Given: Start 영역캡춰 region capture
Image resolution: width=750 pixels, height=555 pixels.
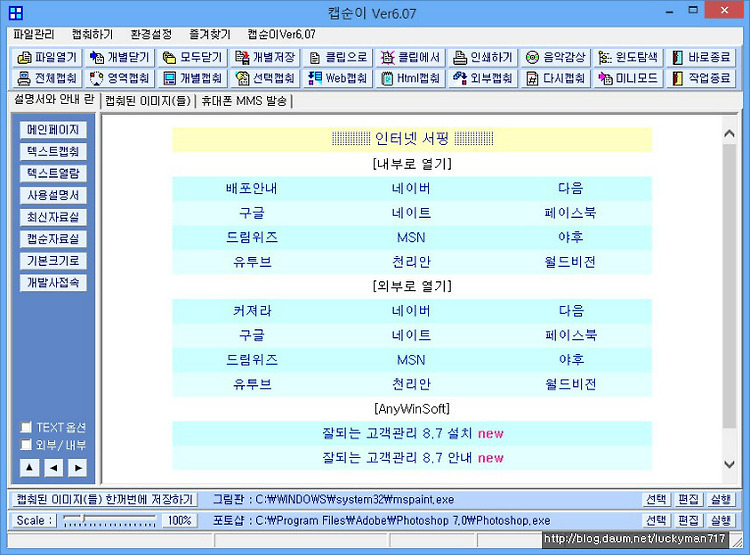Looking at the screenshot, I should coord(120,78).
